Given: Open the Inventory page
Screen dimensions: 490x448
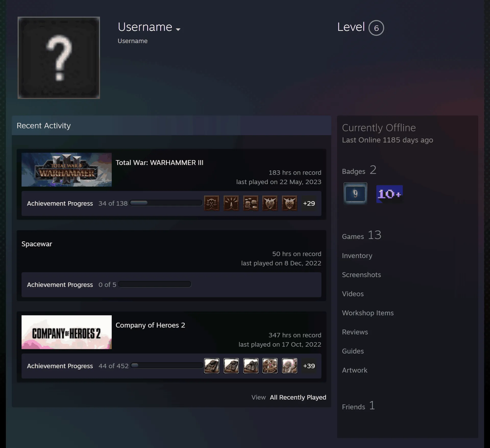Looking at the screenshot, I should pyautogui.click(x=357, y=255).
